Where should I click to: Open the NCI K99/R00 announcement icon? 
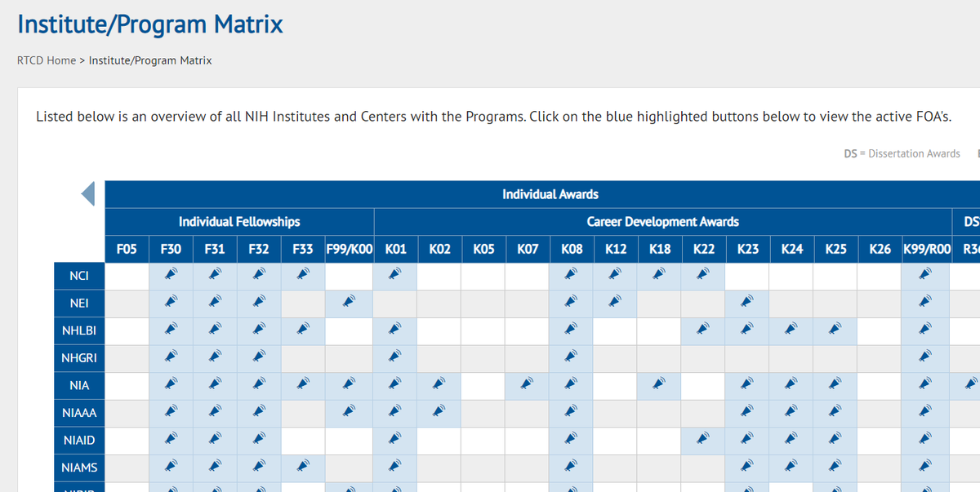point(924,275)
